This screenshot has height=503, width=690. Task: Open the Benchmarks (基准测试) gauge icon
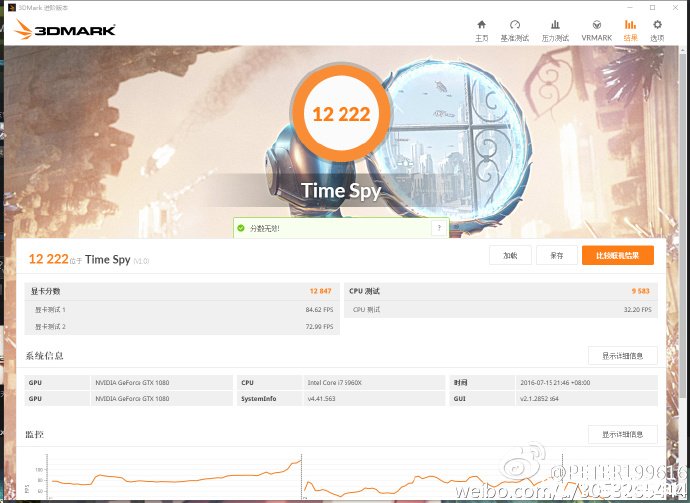pos(514,25)
